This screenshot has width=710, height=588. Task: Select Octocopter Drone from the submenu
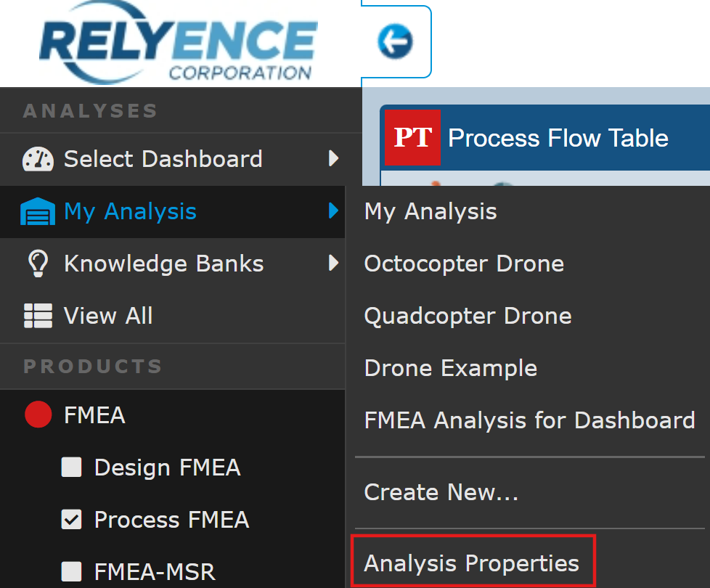[464, 264]
